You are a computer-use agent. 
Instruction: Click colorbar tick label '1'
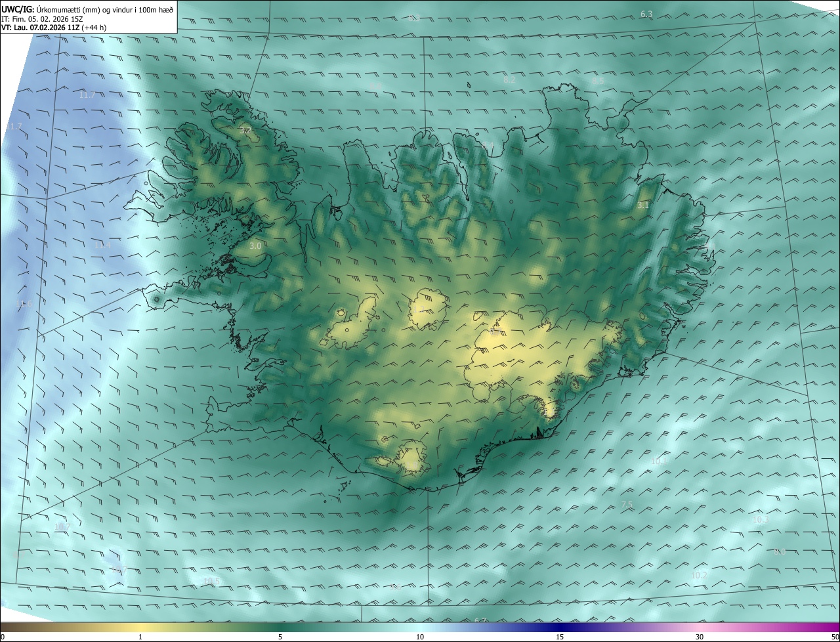tap(140, 637)
